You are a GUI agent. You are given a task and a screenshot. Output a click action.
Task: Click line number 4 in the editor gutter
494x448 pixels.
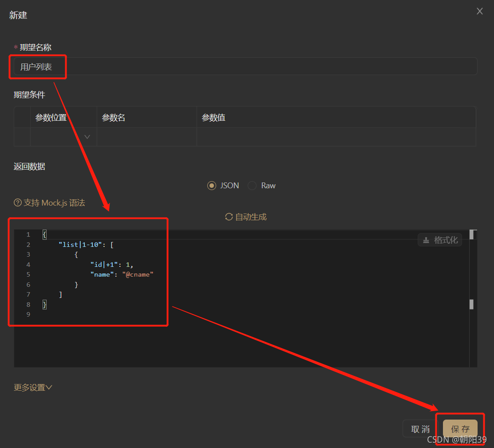tap(28, 264)
